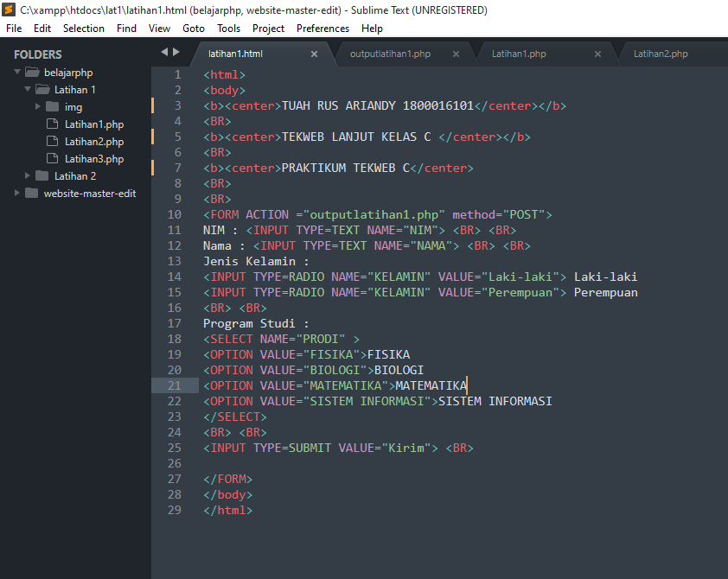This screenshot has width=728, height=579.
Task: Go to next tab with right arrow
Action: click(176, 52)
